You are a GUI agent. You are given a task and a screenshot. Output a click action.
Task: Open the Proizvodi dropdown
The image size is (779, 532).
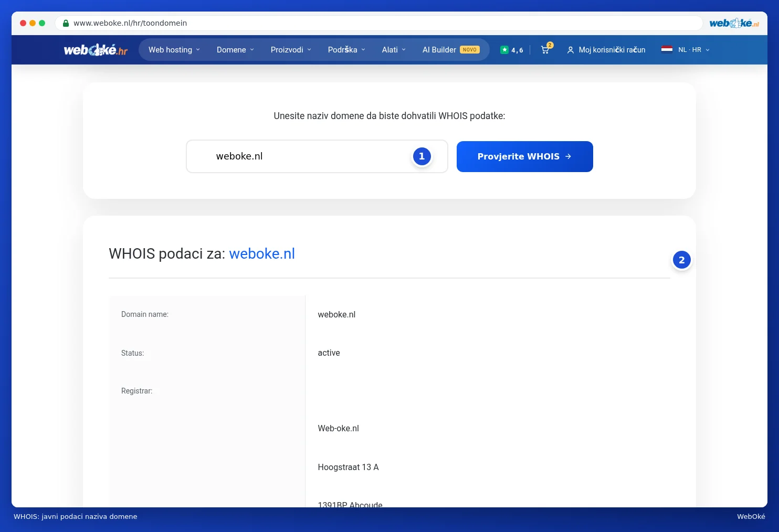[291, 50]
